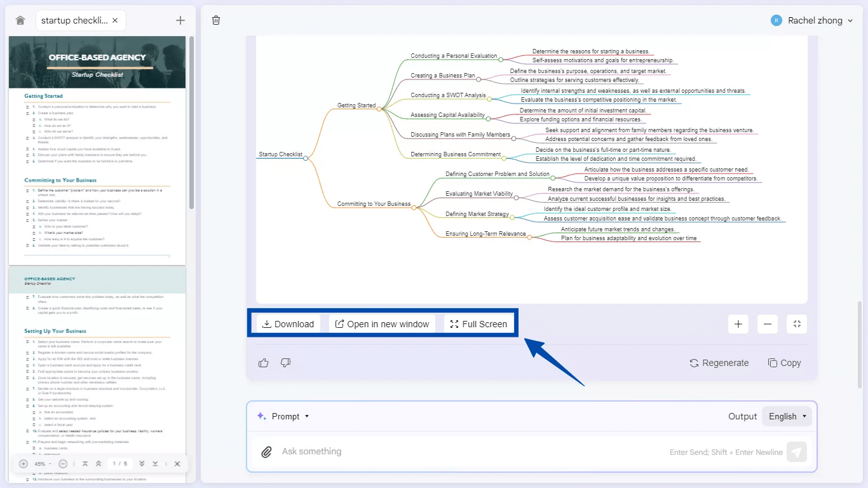Click the home icon in the top bar
This screenshot has height=488, width=868.
tap(19, 20)
